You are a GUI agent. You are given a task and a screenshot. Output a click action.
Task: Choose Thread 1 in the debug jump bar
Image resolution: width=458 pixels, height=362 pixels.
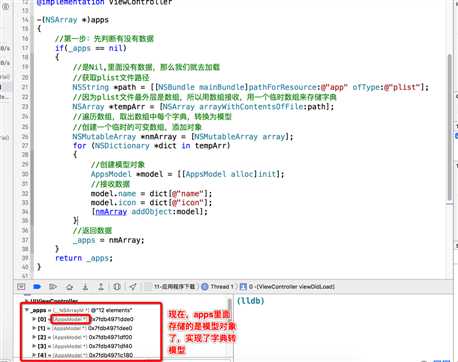click(x=218, y=286)
